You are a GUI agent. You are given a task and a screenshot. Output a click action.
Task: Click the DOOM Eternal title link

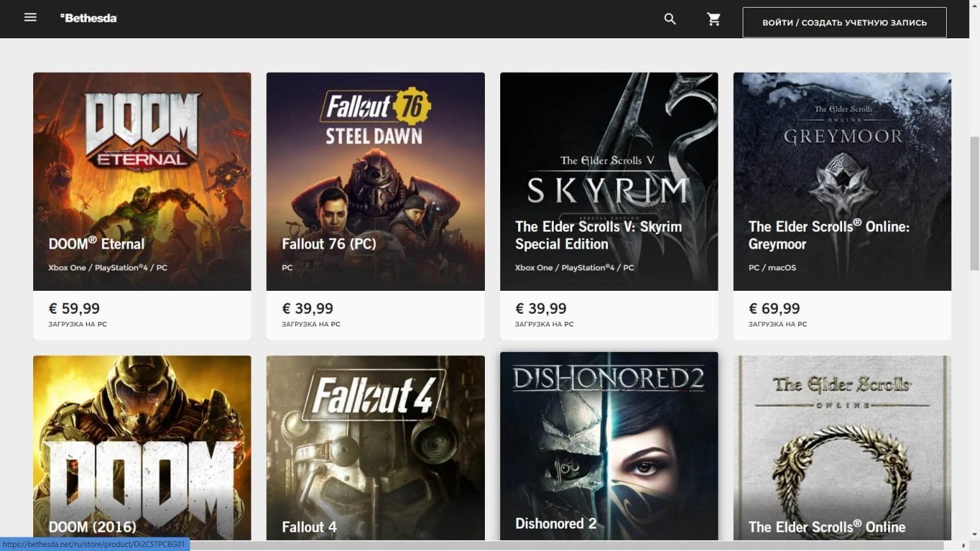pos(97,244)
